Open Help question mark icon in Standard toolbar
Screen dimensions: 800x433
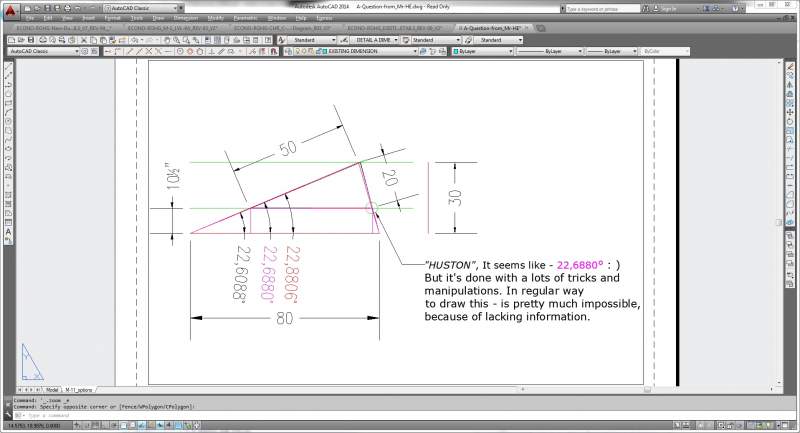[268, 40]
